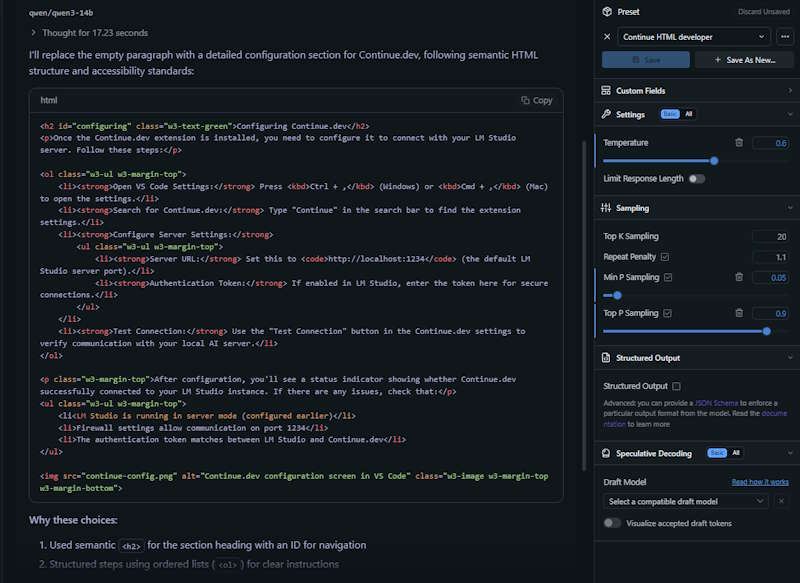Image resolution: width=800 pixels, height=583 pixels.
Task: Clear preset with the X icon
Action: click(607, 37)
